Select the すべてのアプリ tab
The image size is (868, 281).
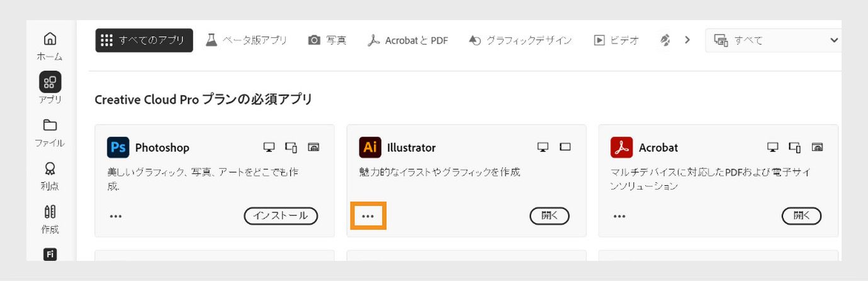coord(144,40)
